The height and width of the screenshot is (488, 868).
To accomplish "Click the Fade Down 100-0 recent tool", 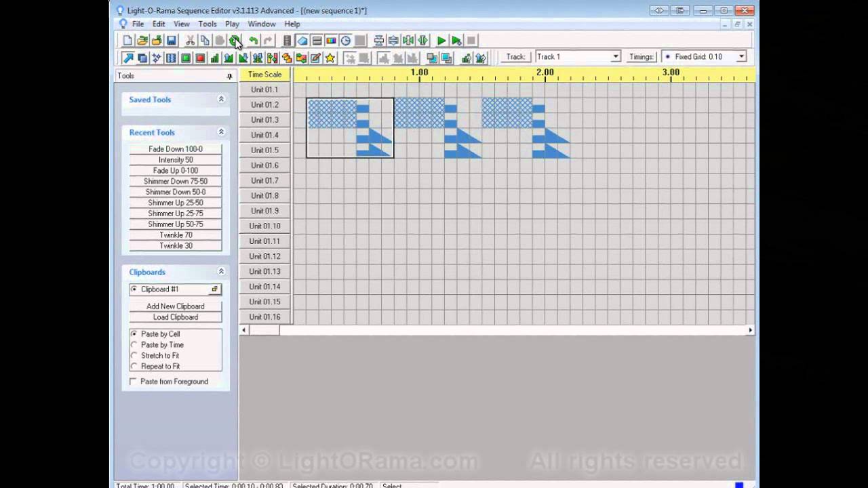I will click(x=176, y=149).
